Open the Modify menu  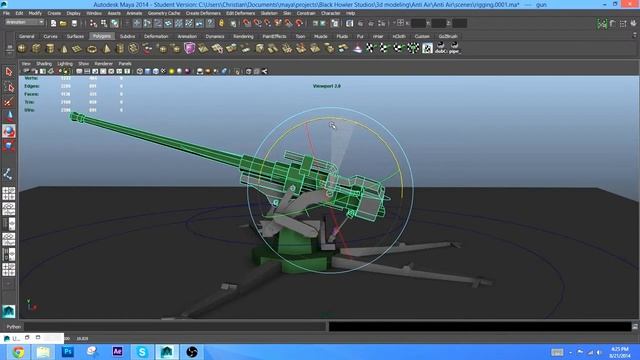(x=35, y=13)
